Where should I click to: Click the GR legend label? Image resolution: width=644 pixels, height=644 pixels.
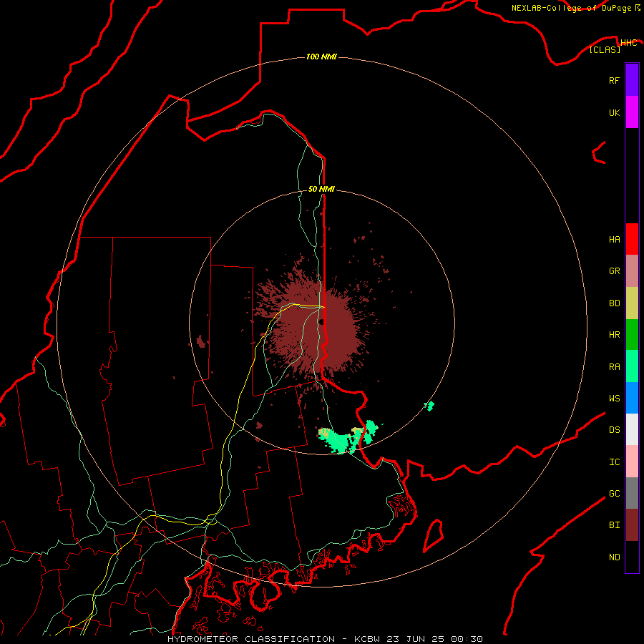click(614, 271)
